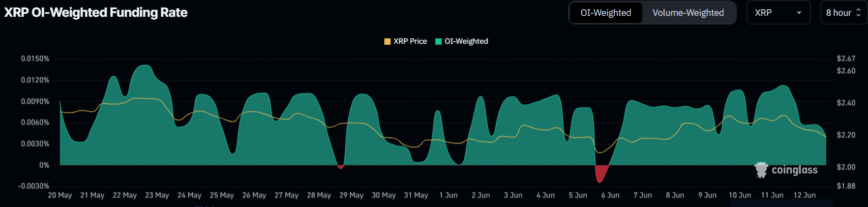The image size is (868, 207).
Task: Click the 0.0150% y-axis label
Action: 35,58
